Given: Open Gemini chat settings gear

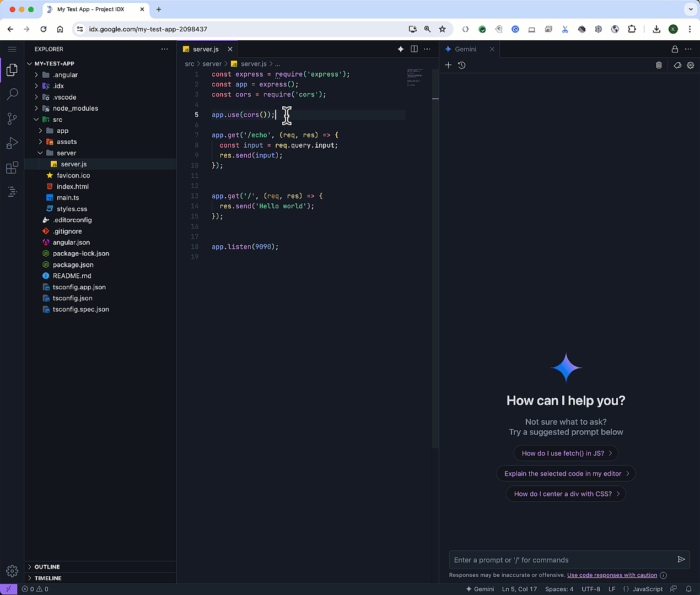Looking at the screenshot, I should pyautogui.click(x=691, y=65).
